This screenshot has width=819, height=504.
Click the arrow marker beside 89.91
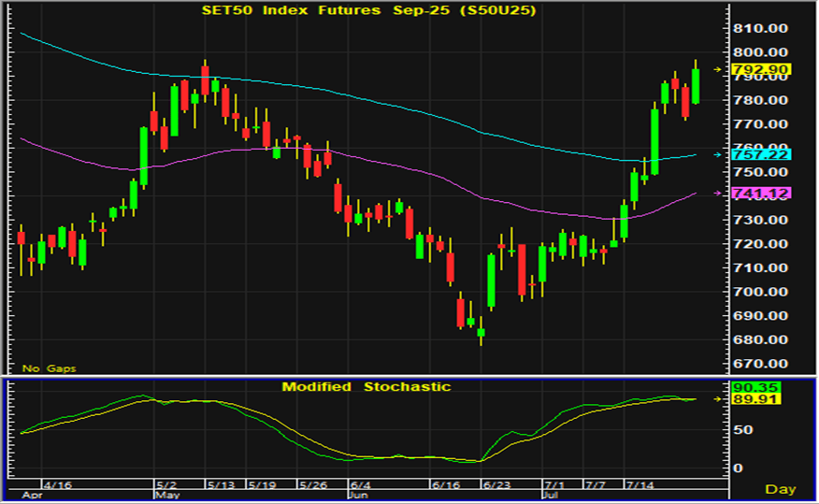point(718,398)
